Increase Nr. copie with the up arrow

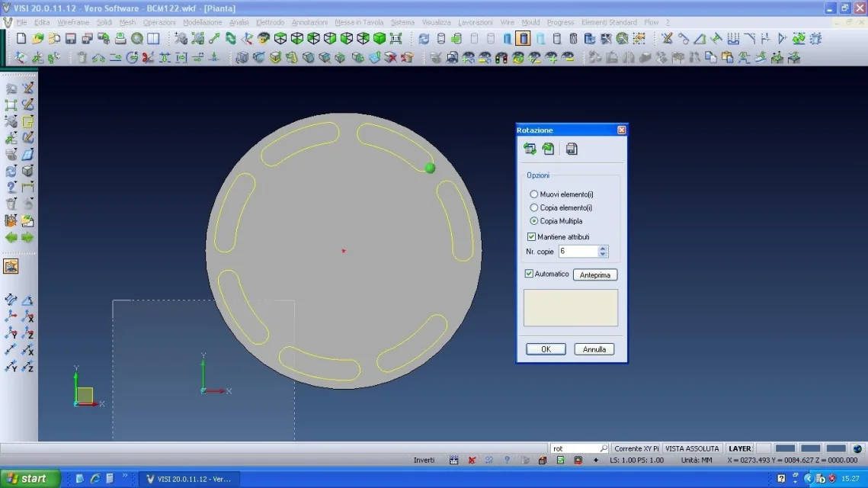603,248
